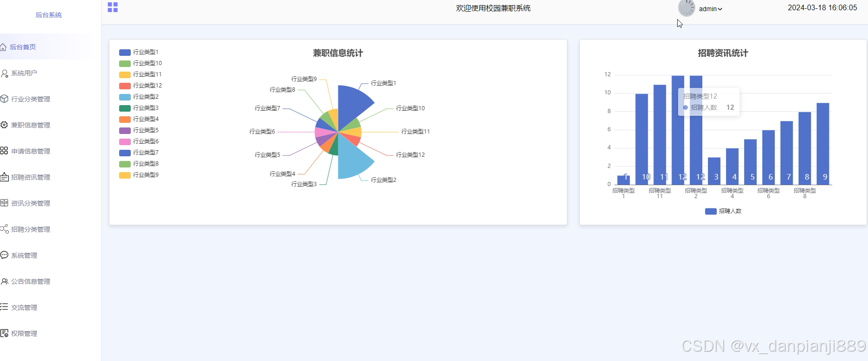This screenshot has width=868, height=361.
Task: Open 招聘资讯管理 menu item
Action: [x=50, y=177]
